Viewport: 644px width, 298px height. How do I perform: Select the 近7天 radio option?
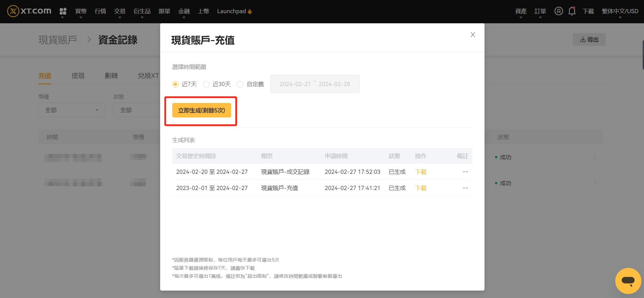click(175, 84)
